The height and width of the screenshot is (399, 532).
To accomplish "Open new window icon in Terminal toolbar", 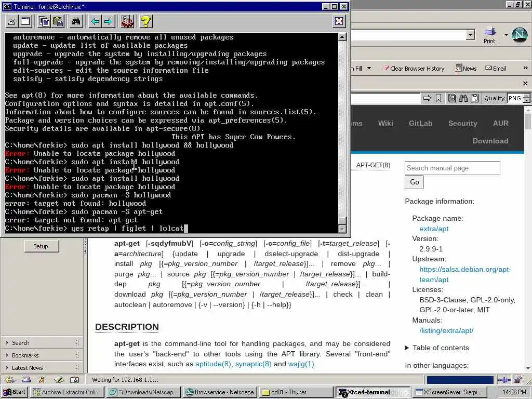I will click(26, 22).
